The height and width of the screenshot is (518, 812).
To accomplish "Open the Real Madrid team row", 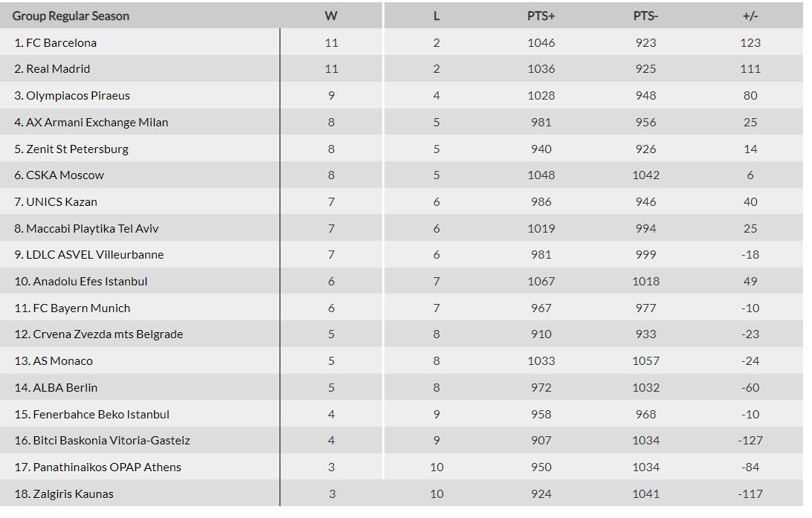I will coord(58,69).
